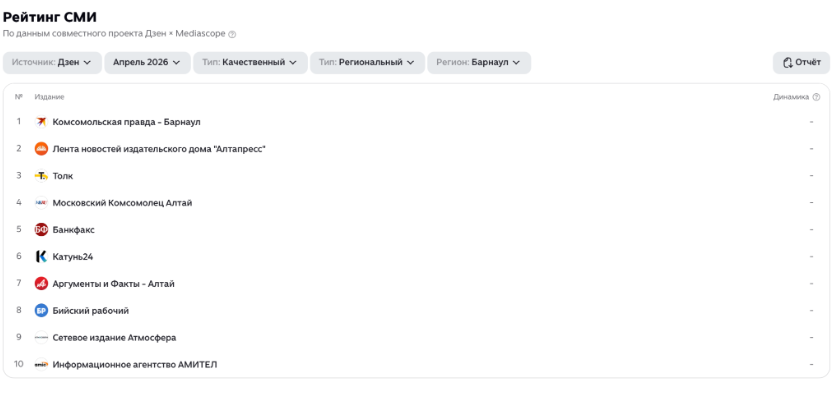Click the blue Бийский рабочий logo
The width and height of the screenshot is (832, 406).
tap(41, 310)
